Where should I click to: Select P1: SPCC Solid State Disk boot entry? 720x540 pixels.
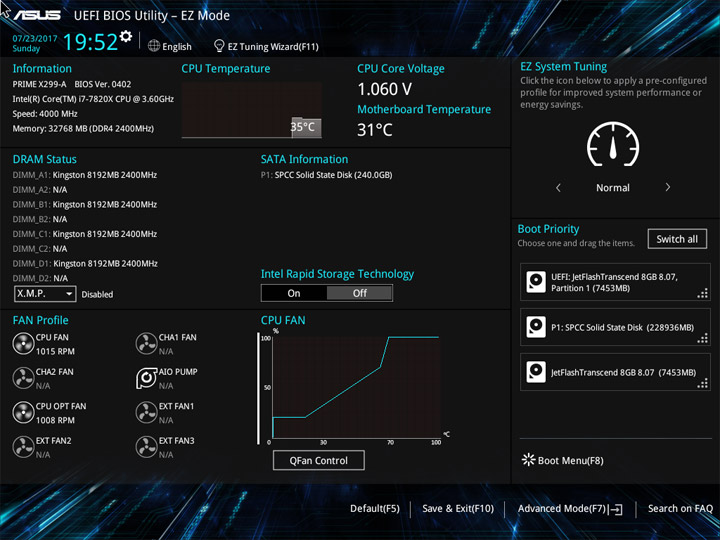coord(615,327)
